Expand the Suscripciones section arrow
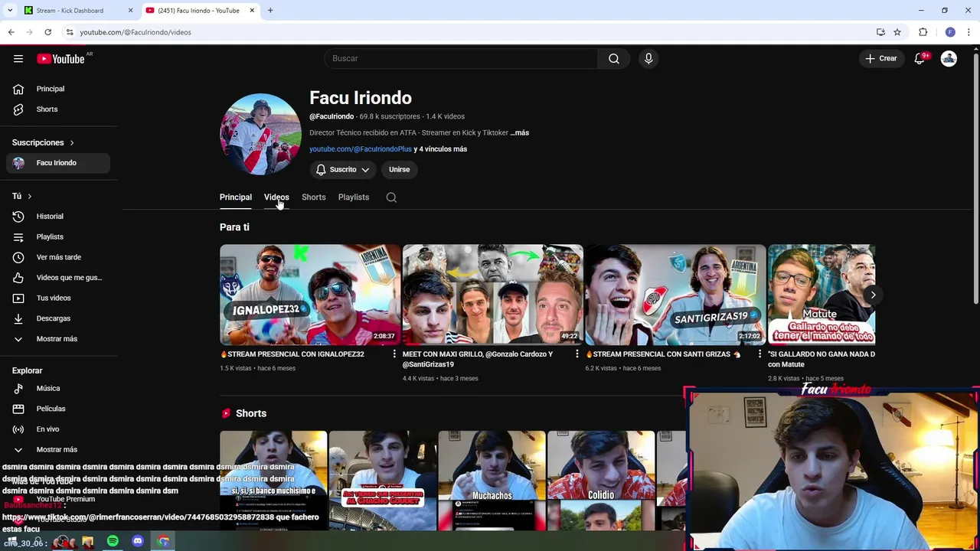 [x=72, y=143]
